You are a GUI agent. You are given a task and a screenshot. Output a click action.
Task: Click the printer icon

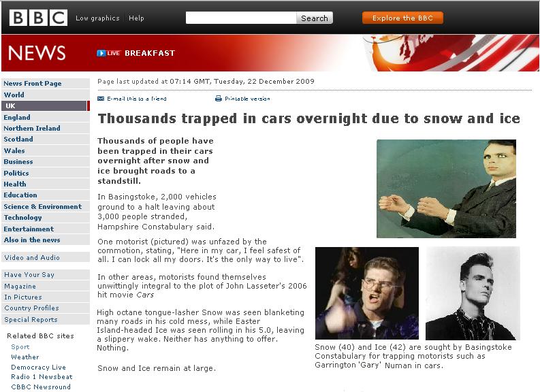tap(219, 99)
